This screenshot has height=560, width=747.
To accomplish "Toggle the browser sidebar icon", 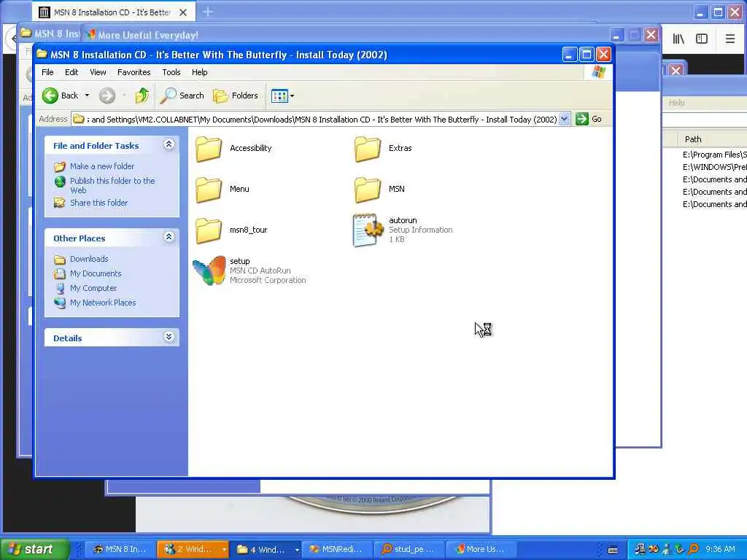I will click(x=702, y=39).
